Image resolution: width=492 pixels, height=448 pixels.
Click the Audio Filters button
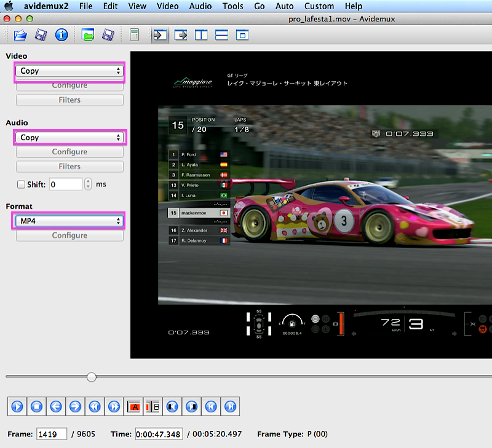click(69, 167)
